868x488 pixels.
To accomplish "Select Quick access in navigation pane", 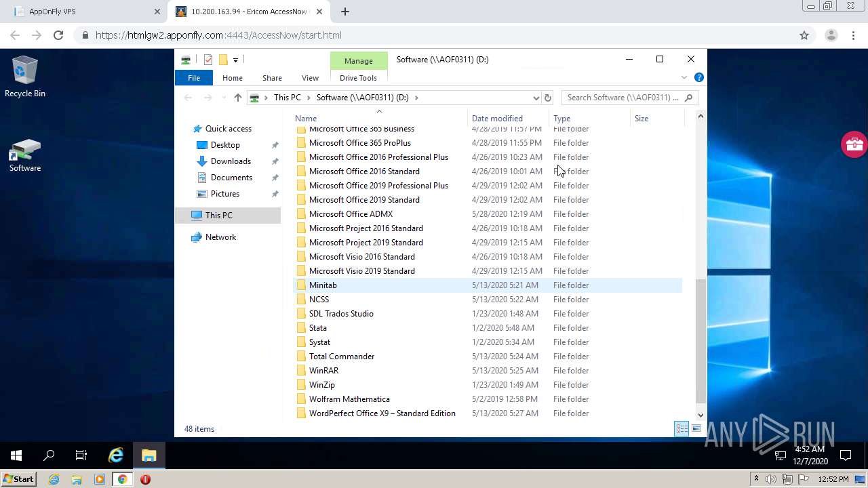I will [x=229, y=129].
